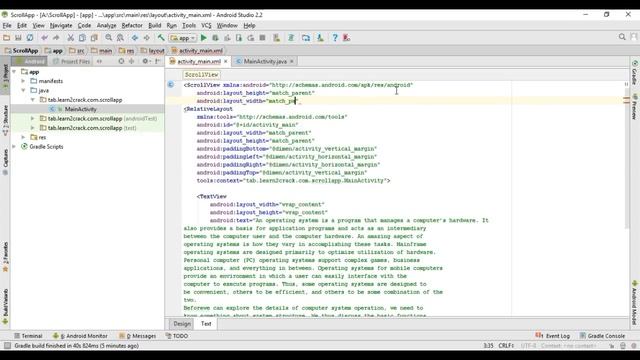Expand the scrollapp (test) package
Screen dimensions: 640x360
coord(33,128)
